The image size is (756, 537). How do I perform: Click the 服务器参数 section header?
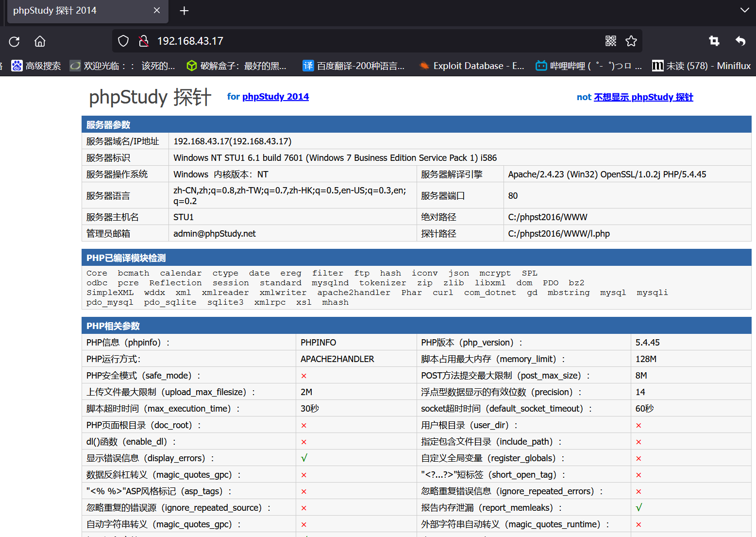tap(417, 124)
